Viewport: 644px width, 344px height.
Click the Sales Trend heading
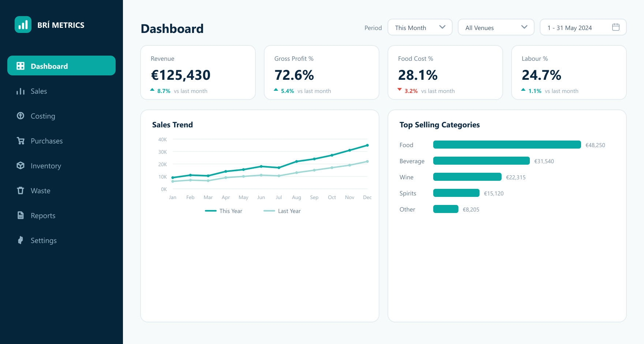(172, 125)
